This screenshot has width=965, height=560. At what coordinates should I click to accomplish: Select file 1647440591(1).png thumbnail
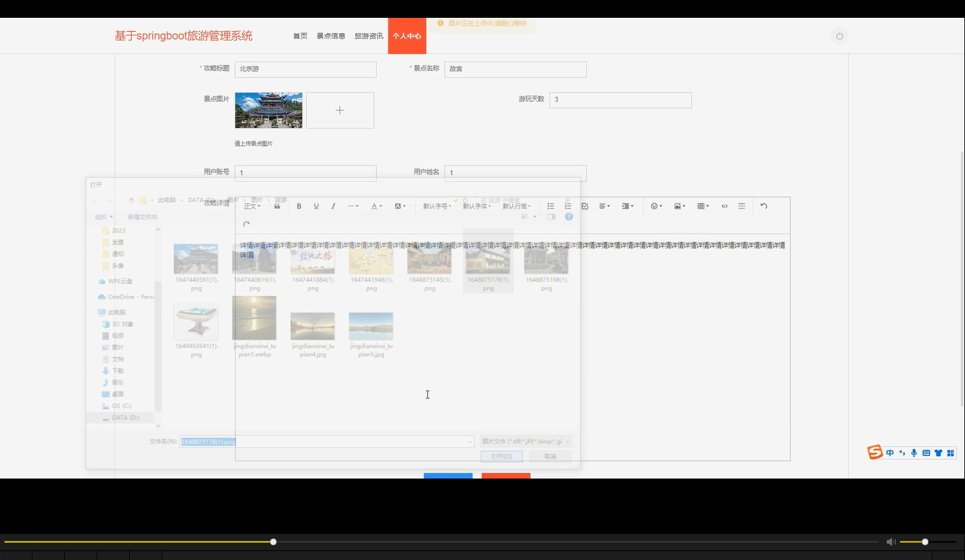pos(196,259)
